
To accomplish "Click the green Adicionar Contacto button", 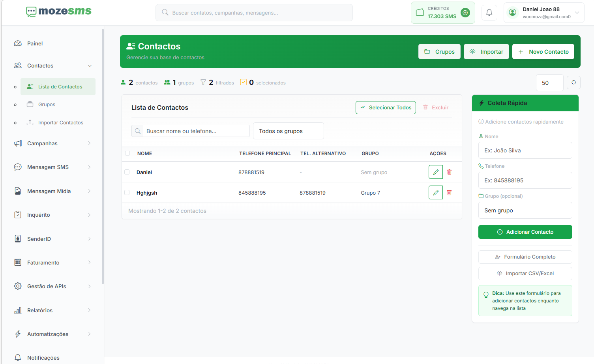I will pos(525,232).
